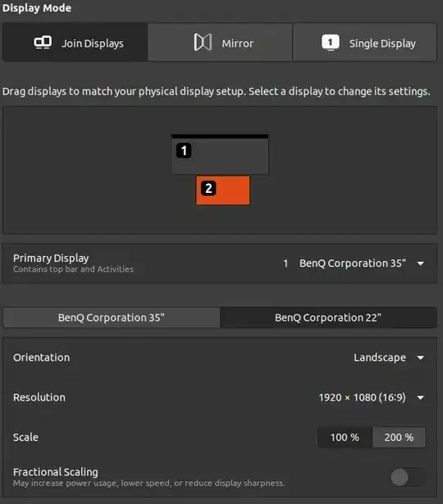Click the BenQ Corporation 35" primary display label
The image size is (443, 504).
pyautogui.click(x=353, y=263)
